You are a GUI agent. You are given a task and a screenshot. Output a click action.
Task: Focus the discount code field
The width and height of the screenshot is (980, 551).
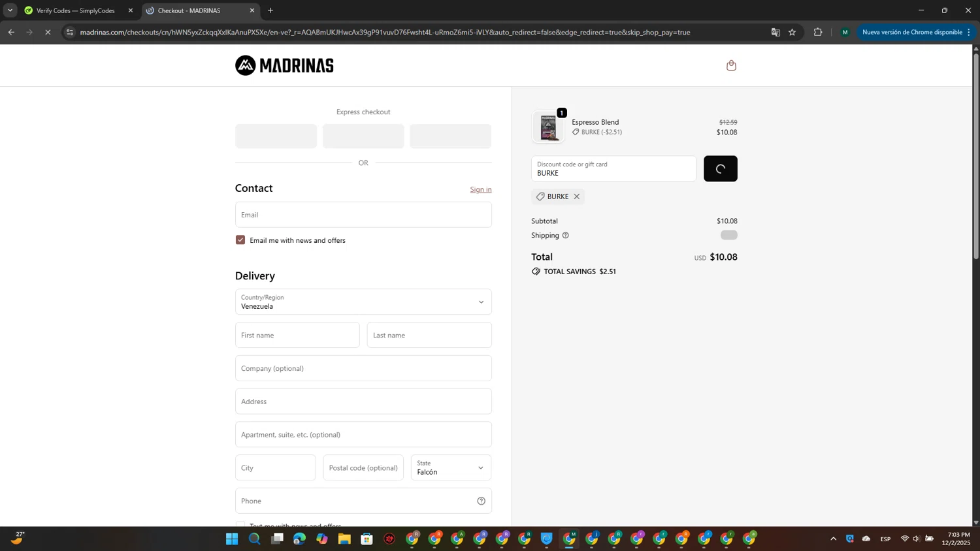(613, 168)
